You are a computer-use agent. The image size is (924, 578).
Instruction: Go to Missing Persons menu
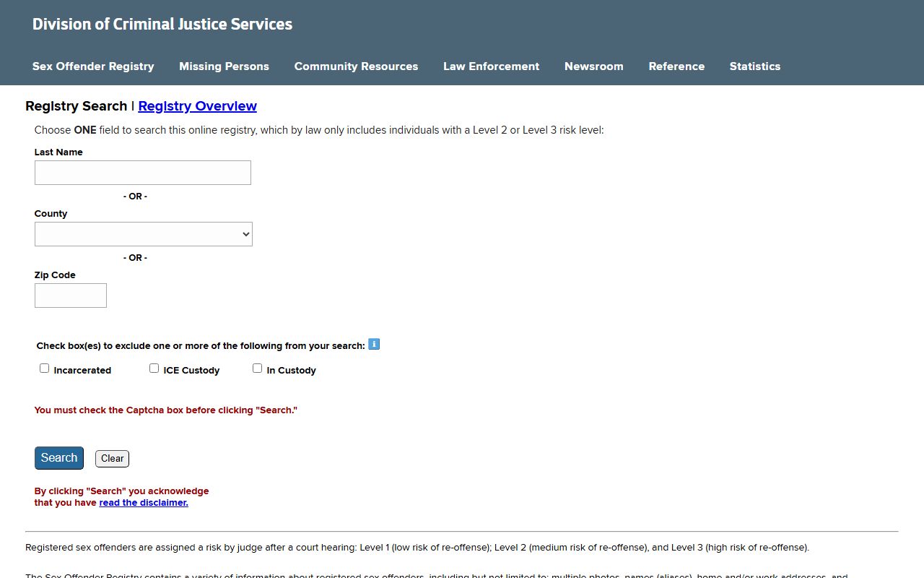[224, 66]
